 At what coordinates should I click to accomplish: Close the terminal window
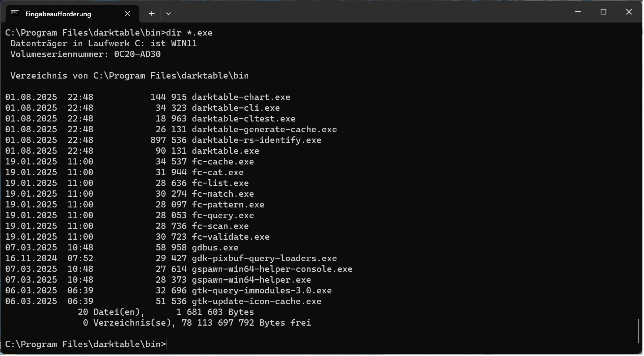click(x=629, y=12)
